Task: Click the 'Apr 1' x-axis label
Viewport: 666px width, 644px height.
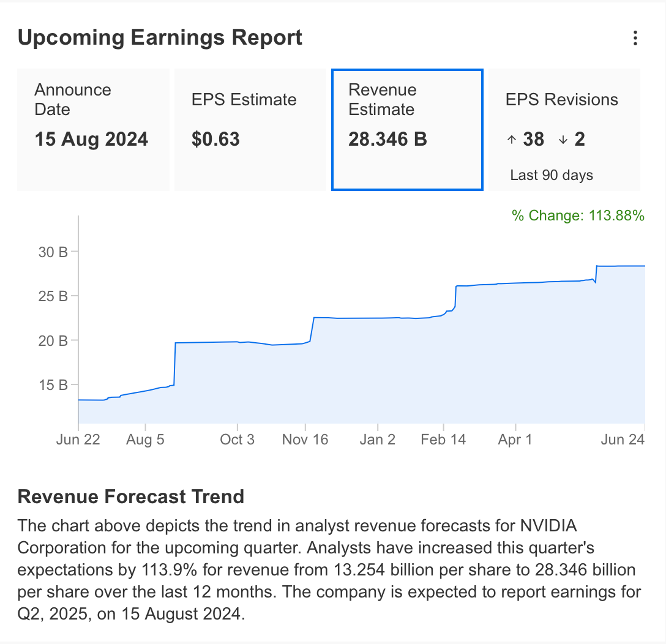Action: [x=515, y=440]
